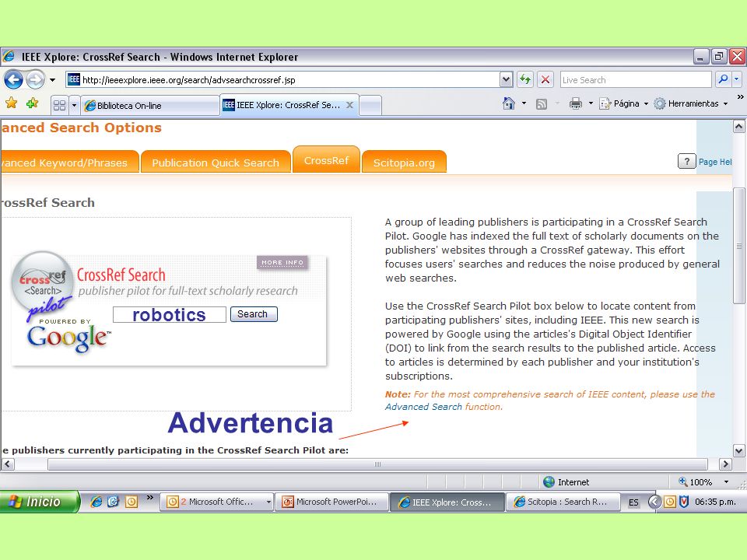Click the CrossRef search text field
Screen dimensions: 747x560
170,314
